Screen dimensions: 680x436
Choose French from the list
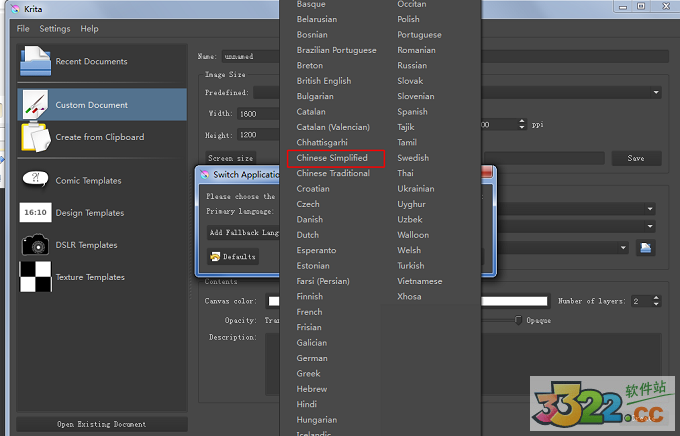(309, 312)
